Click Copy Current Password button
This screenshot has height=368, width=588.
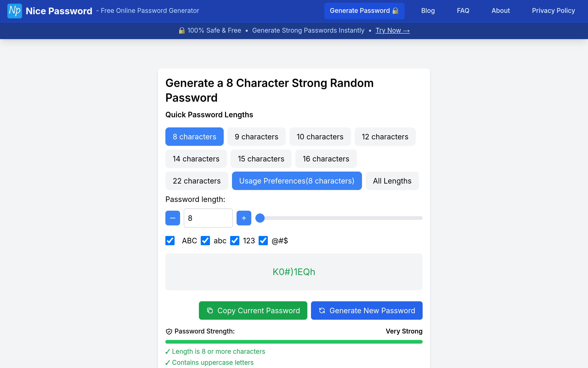point(253,310)
